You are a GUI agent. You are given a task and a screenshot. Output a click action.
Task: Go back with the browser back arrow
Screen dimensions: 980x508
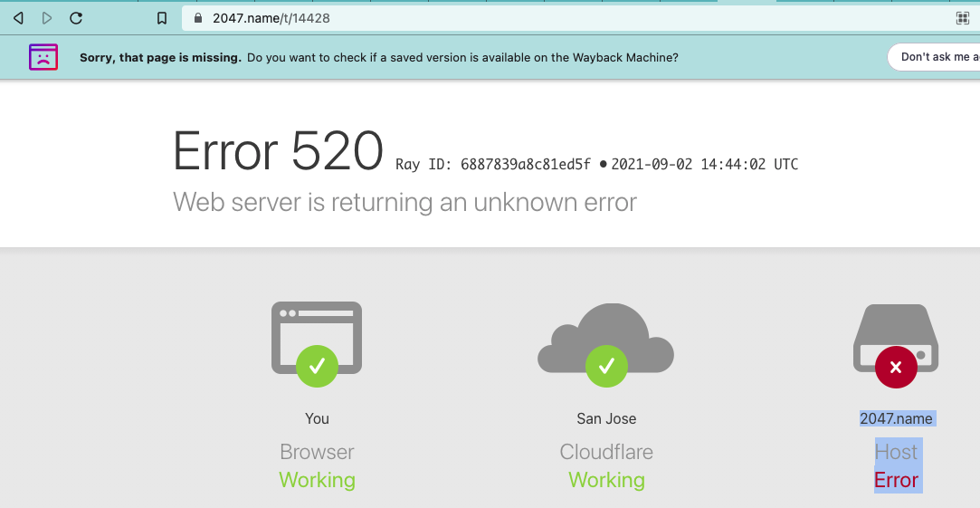click(x=19, y=18)
